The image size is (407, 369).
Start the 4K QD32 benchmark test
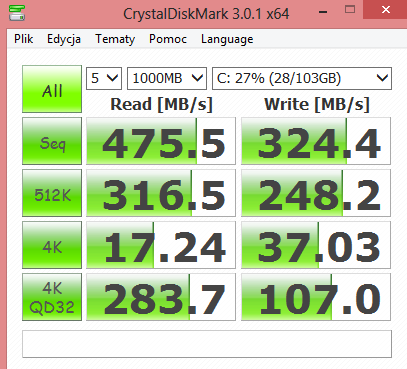point(52,297)
